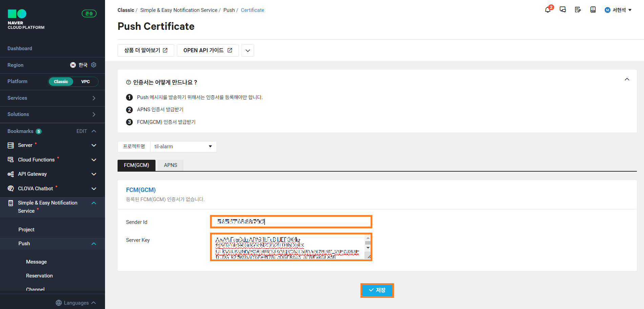
Task: Expand the Server bookmark chevron
Action: pos(94,145)
